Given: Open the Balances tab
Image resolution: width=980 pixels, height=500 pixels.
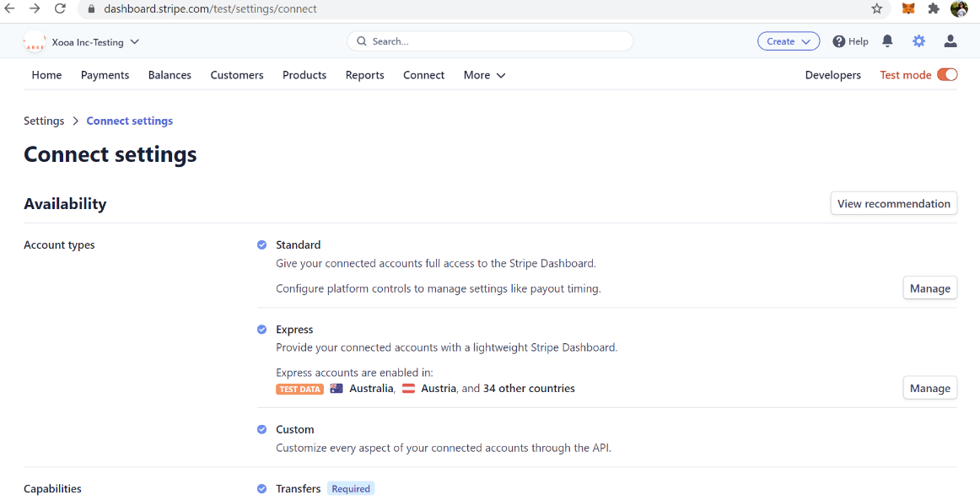Looking at the screenshot, I should pyautogui.click(x=170, y=75).
